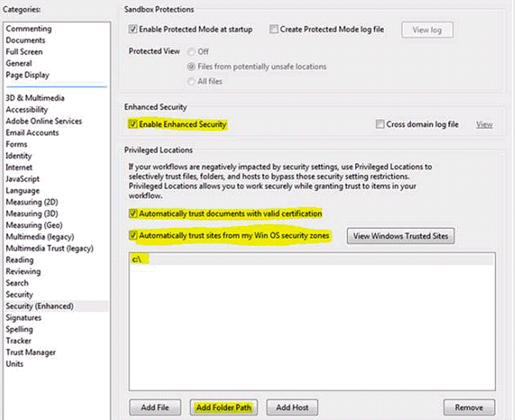The width and height of the screenshot is (515, 420).
Task: Toggle Enable Protected Mode at startup checkbox
Action: pyautogui.click(x=133, y=29)
